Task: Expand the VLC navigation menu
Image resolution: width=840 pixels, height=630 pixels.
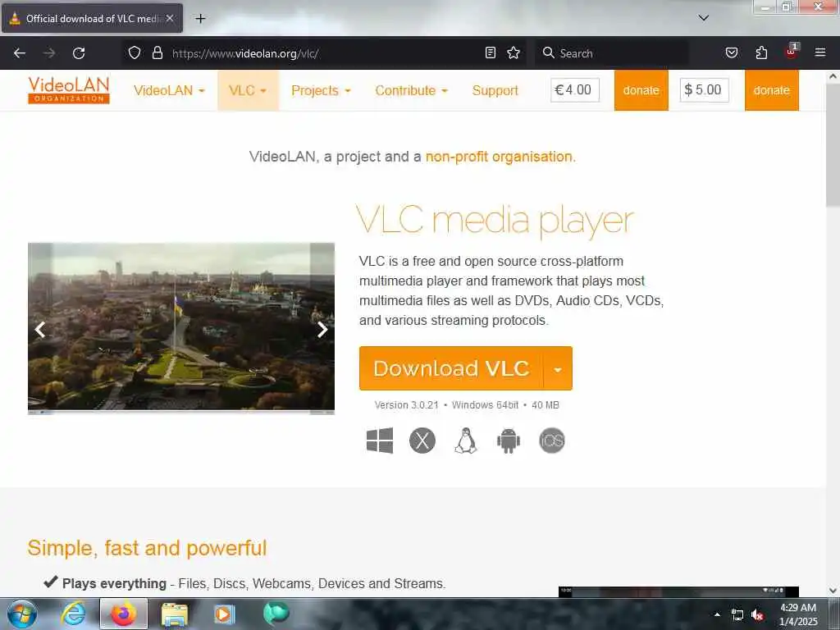Action: pos(248,90)
